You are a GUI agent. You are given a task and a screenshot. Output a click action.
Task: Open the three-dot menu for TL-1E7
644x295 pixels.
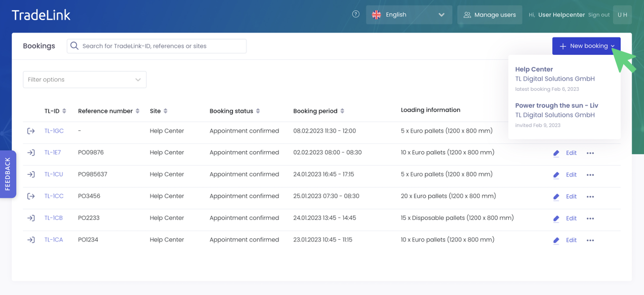pyautogui.click(x=590, y=153)
